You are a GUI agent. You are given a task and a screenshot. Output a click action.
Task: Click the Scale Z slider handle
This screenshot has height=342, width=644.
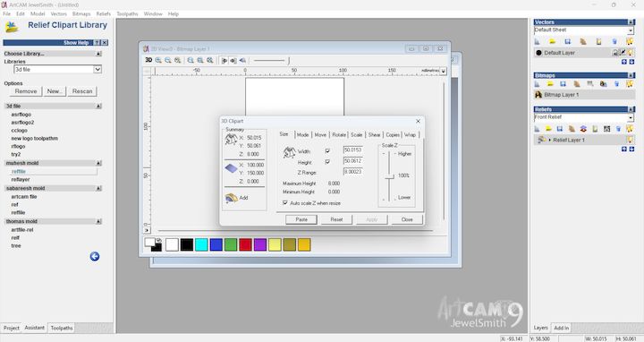[x=389, y=176]
